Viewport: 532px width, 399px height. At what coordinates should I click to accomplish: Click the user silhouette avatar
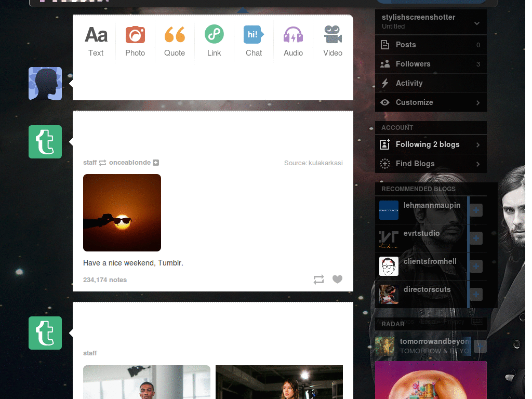[x=45, y=84]
